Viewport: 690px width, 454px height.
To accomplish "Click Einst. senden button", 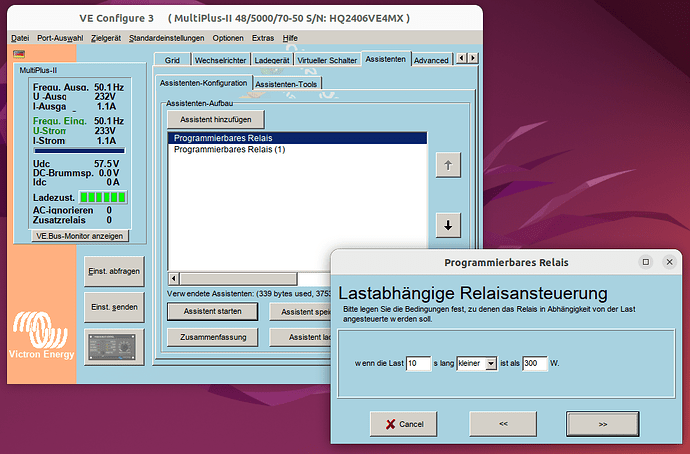I will 114,307.
